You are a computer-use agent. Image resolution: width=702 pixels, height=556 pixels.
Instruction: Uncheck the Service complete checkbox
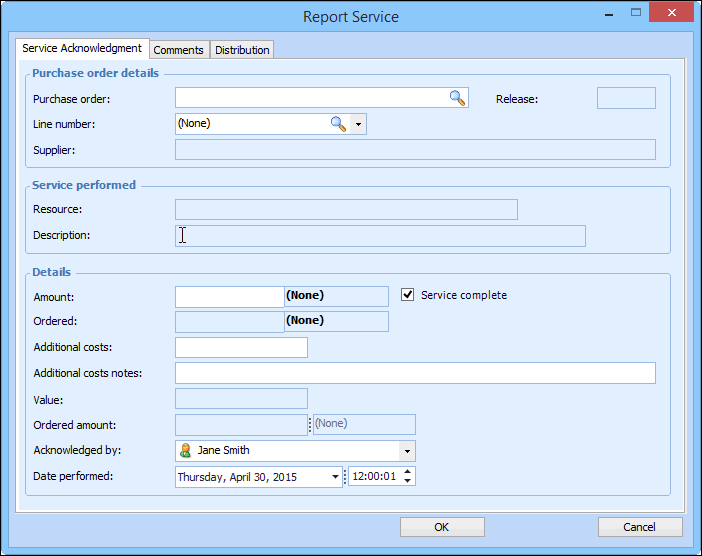(x=408, y=295)
